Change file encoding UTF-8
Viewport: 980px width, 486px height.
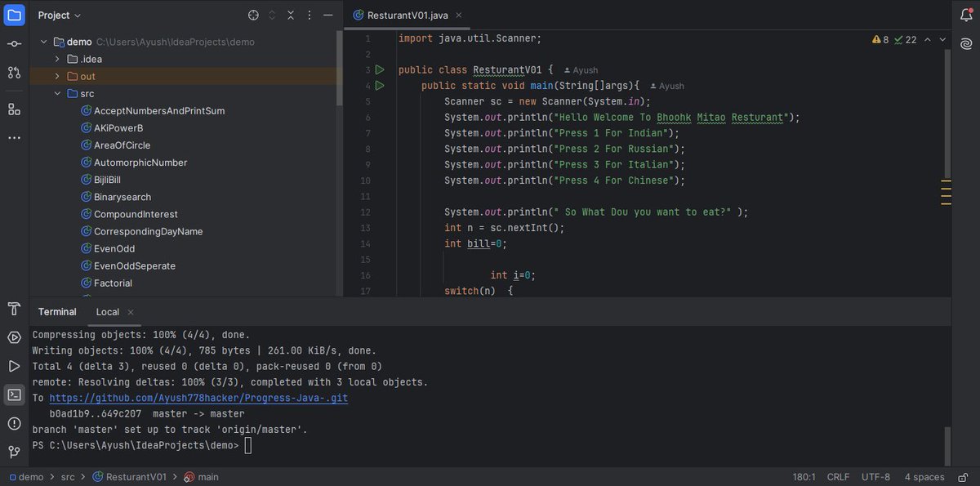[875, 477]
